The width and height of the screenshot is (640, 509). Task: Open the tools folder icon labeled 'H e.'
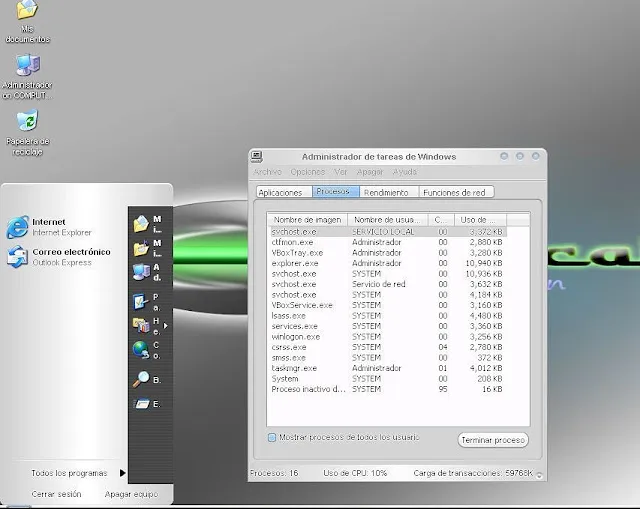click(141, 325)
